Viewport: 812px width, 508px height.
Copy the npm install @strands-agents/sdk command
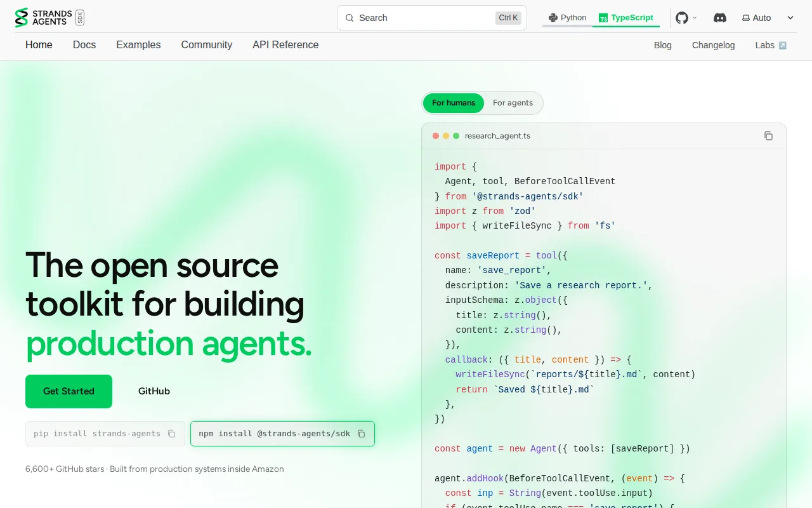click(x=362, y=434)
